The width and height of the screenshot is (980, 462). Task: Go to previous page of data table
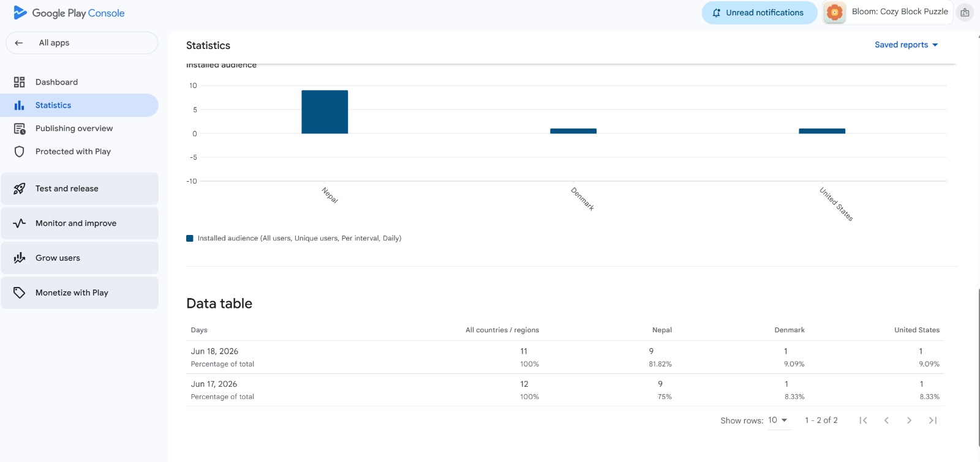[886, 420]
